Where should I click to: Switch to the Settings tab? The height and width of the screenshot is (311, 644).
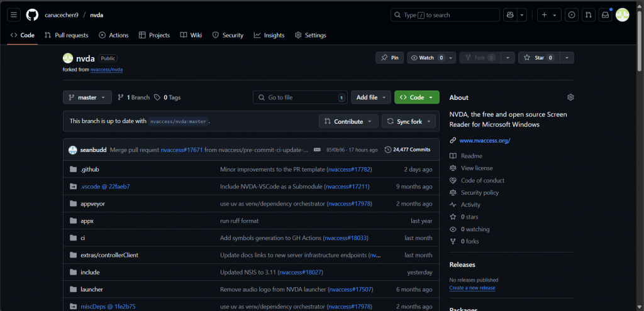[311, 35]
